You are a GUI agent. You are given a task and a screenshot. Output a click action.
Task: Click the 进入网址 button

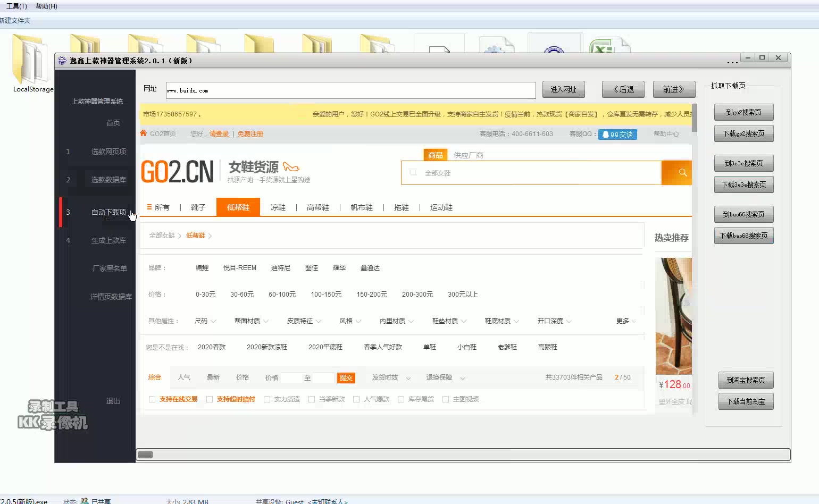coord(563,89)
